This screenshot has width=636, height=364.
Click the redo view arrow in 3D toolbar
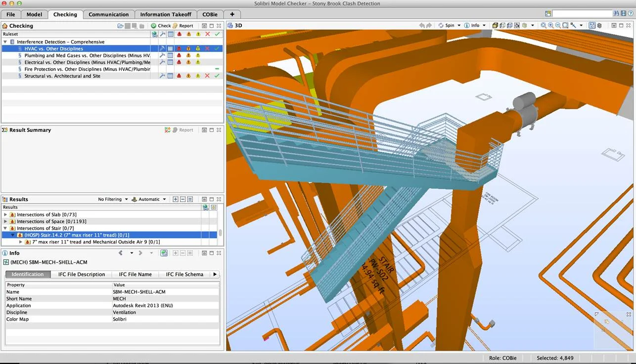click(429, 25)
